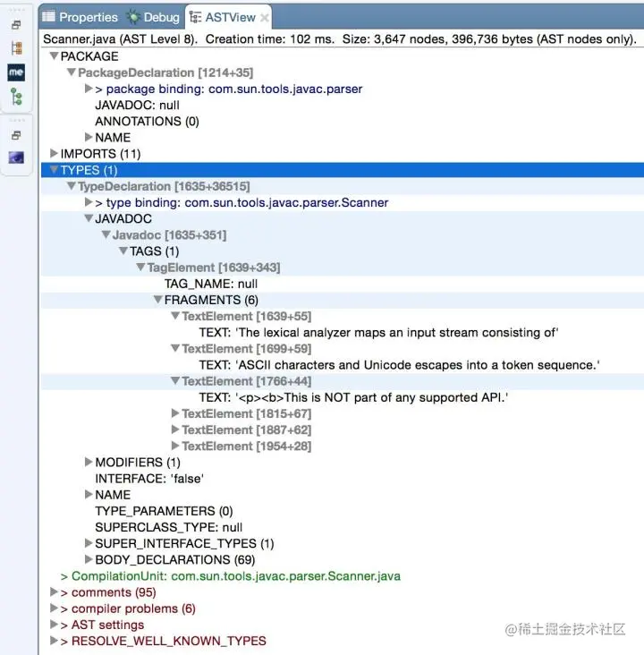The image size is (644, 655).
Task: Close the ASTView tab
Action: coord(264,18)
